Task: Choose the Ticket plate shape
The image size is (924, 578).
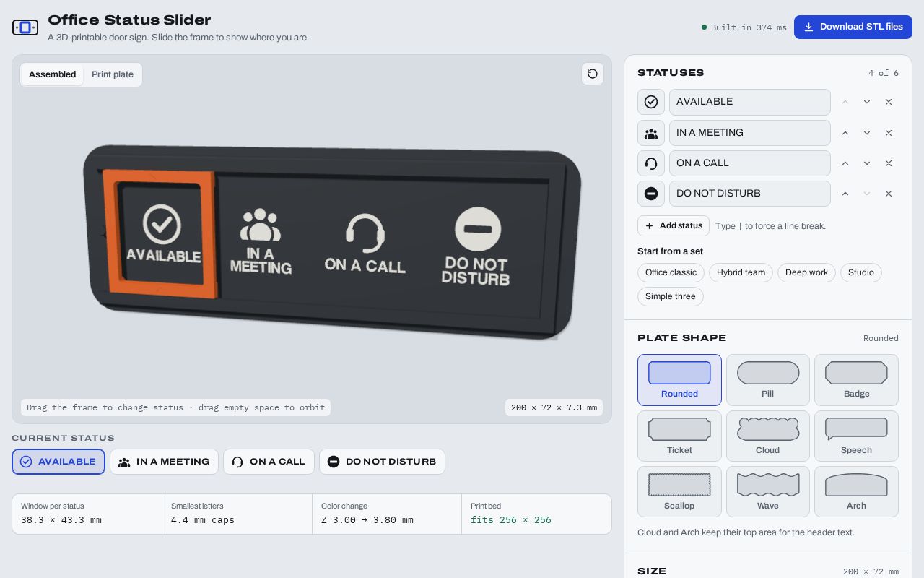Action: [x=679, y=436]
